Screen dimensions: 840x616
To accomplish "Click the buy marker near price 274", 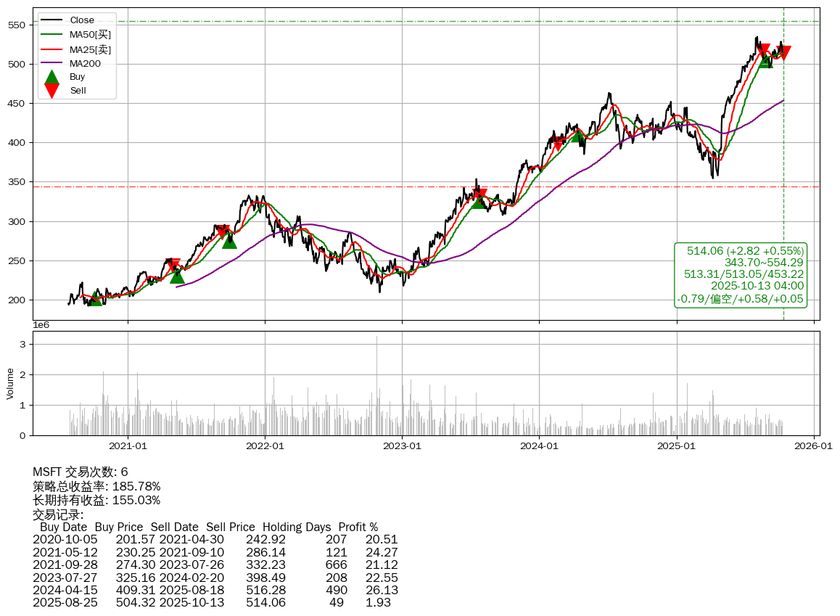I will [229, 240].
